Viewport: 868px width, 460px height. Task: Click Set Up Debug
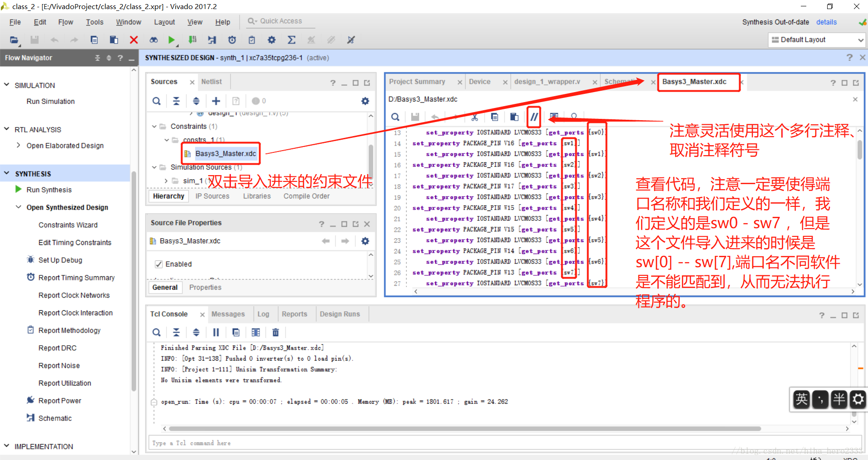coord(60,260)
